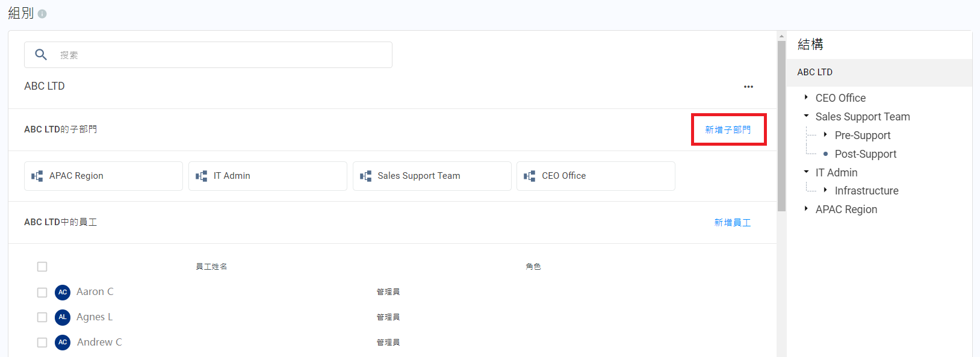Click the scrollbar up arrow
Viewport: 980px width, 357px height.
click(781, 36)
